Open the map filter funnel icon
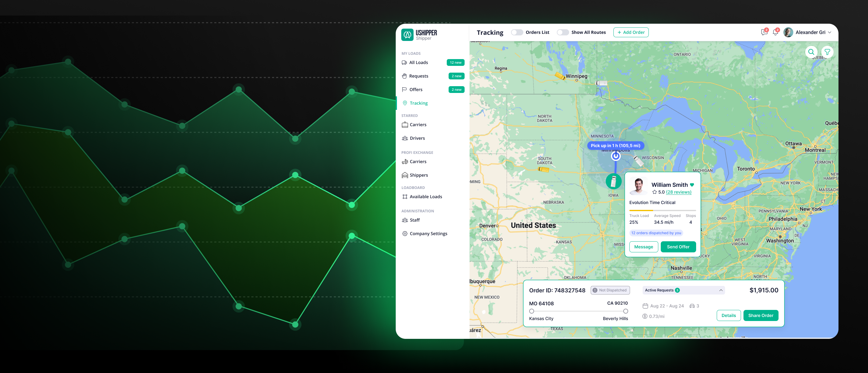This screenshot has width=868, height=373. tap(827, 52)
